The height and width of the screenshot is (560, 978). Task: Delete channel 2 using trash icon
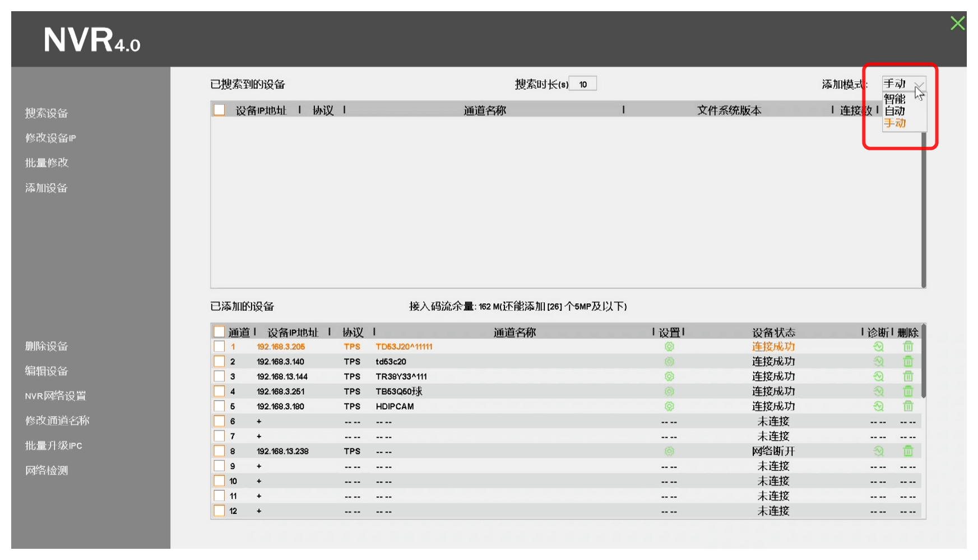[x=908, y=362]
